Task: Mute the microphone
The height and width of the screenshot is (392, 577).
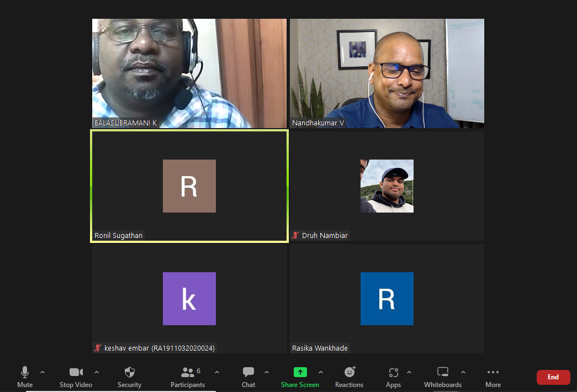Action: click(x=25, y=377)
